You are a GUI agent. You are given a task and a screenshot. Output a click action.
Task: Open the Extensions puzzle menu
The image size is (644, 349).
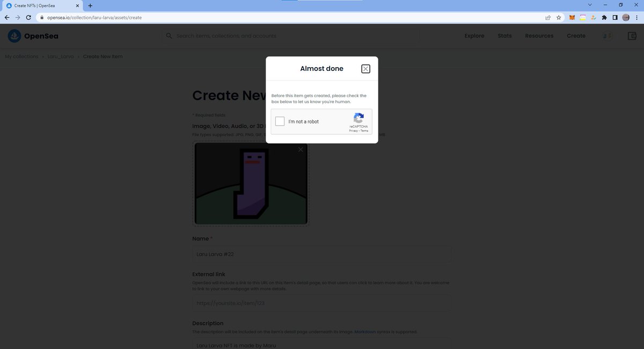[x=604, y=17]
